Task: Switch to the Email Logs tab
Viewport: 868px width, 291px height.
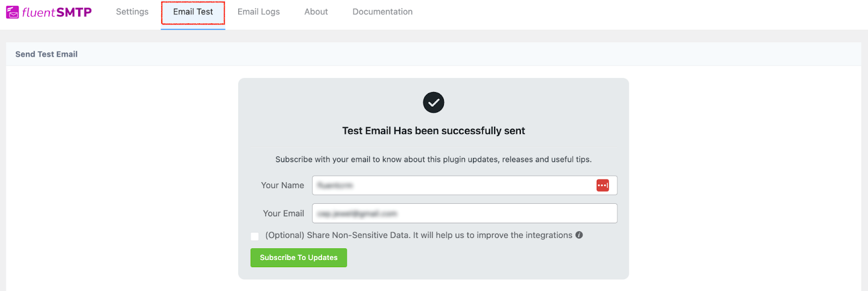Action: click(x=259, y=12)
